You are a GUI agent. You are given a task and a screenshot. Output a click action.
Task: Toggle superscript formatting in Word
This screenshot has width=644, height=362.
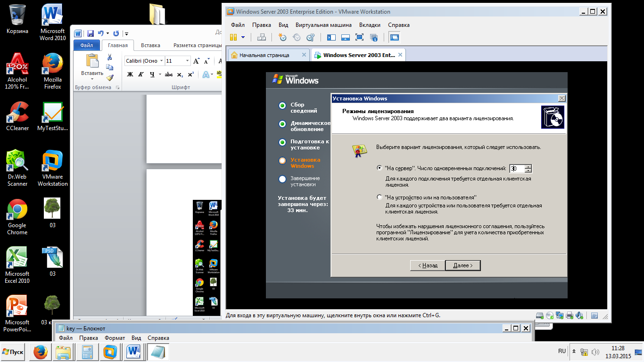tap(191, 74)
